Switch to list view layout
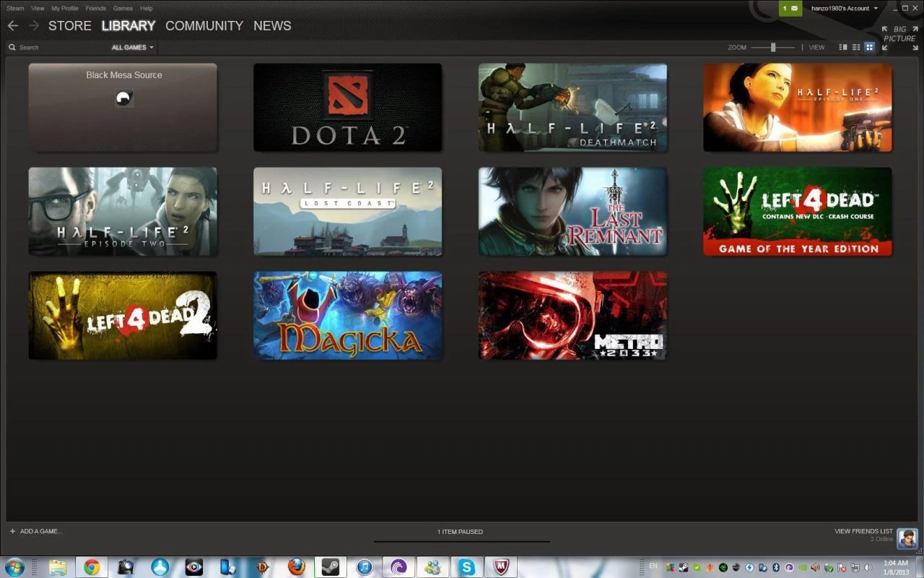Image resolution: width=924 pixels, height=578 pixels. click(x=856, y=47)
